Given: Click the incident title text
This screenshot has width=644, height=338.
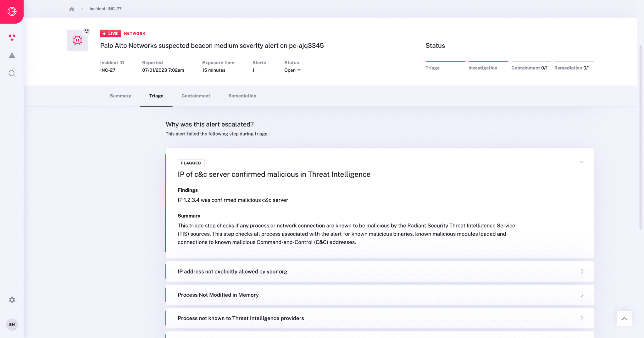Looking at the screenshot, I should (x=212, y=46).
